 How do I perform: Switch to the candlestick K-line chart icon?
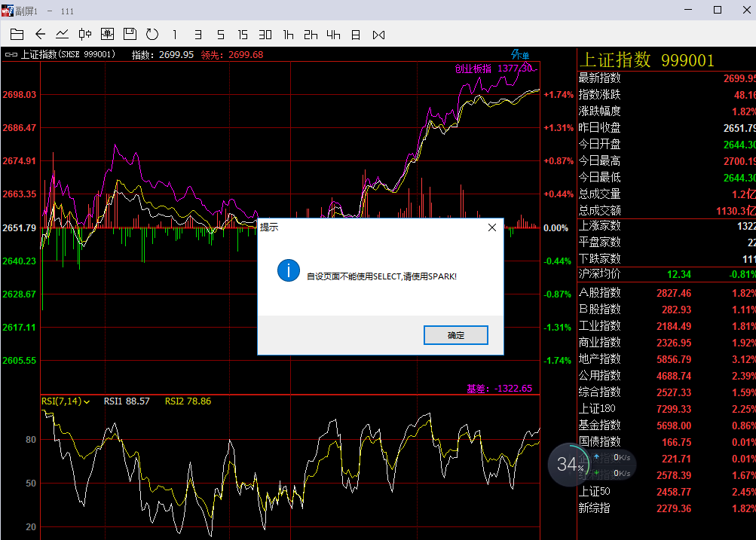pos(85,35)
